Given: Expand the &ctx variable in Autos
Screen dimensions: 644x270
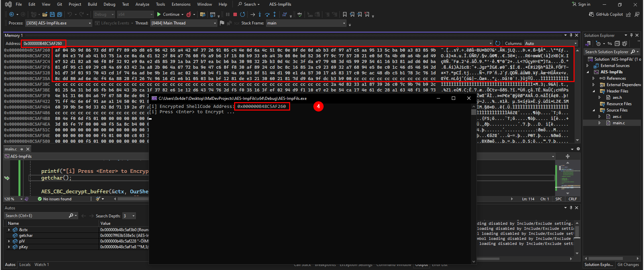Looking at the screenshot, I should [9, 230].
